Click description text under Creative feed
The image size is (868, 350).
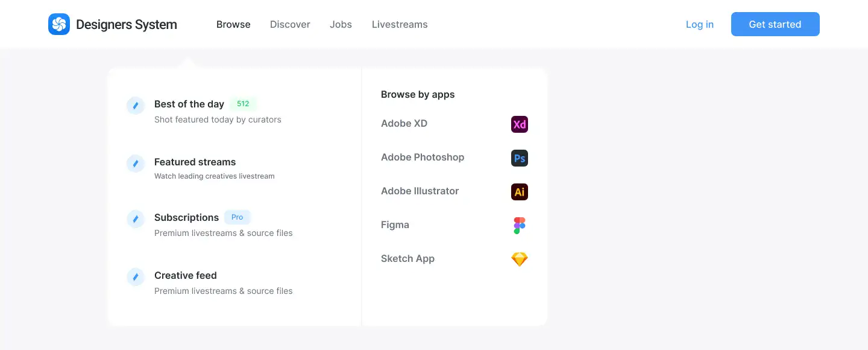click(x=224, y=291)
